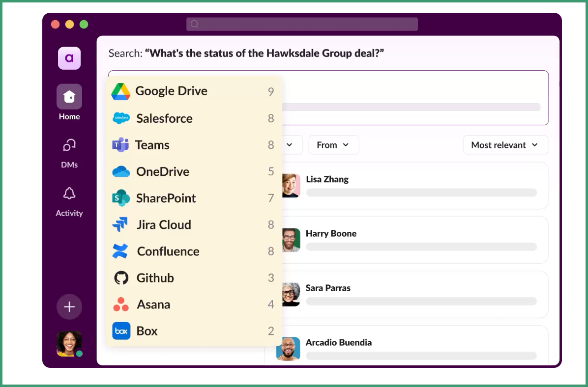Click the Asana three-dot icon
The height and width of the screenshot is (387, 588).
(x=121, y=304)
